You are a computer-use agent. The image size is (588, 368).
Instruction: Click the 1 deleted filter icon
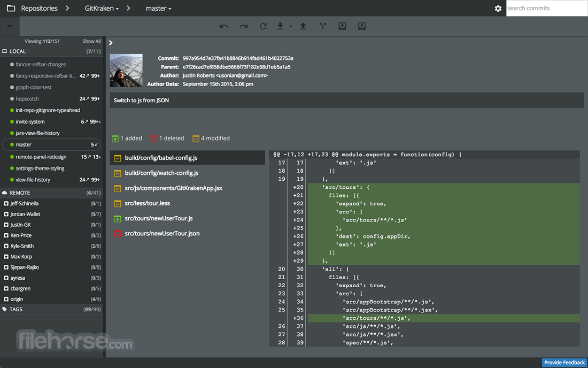click(154, 139)
